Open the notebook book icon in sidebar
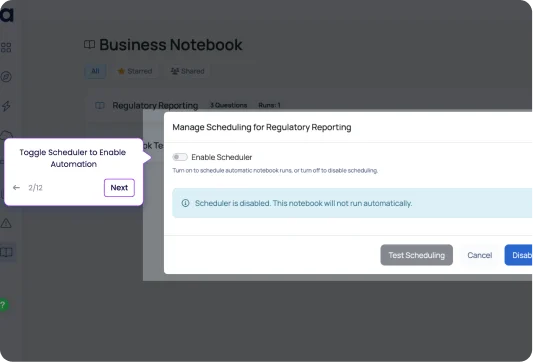Image resolution: width=533 pixels, height=362 pixels. 7,252
